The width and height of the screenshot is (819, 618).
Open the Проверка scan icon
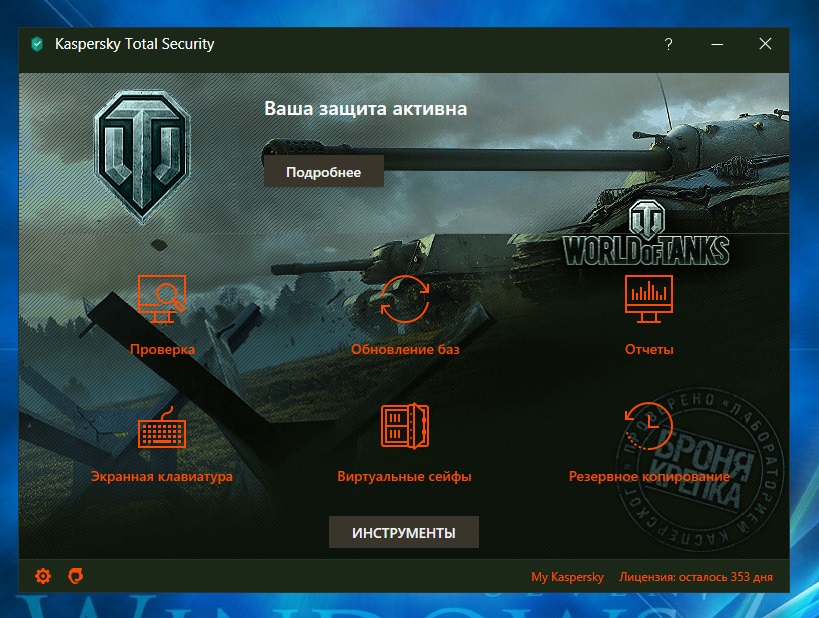point(162,299)
